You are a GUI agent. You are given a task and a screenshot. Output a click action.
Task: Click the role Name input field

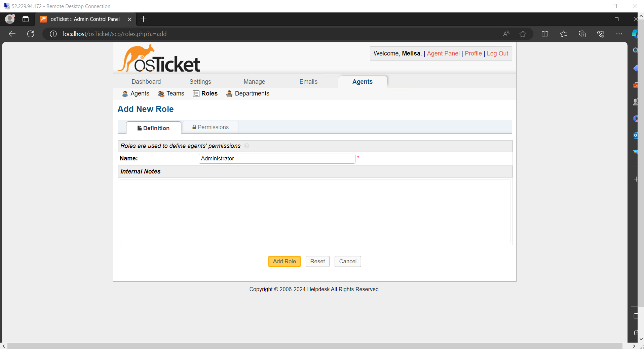tap(277, 159)
